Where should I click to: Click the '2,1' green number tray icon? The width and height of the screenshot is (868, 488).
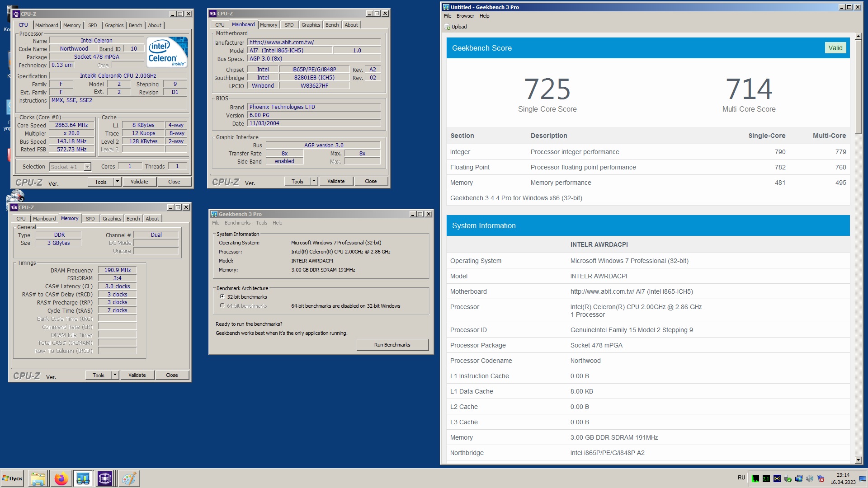766,479
